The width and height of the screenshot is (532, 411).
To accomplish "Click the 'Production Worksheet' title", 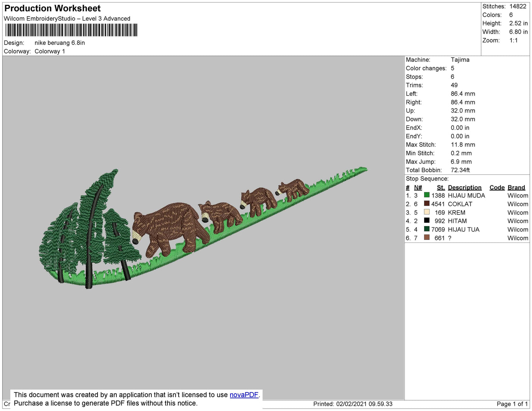I will pyautogui.click(x=52, y=8).
